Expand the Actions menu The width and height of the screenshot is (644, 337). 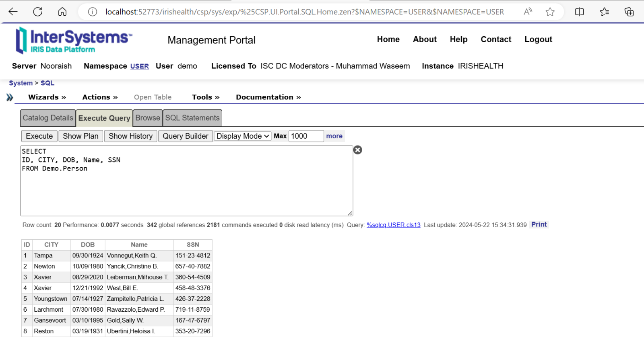100,97
